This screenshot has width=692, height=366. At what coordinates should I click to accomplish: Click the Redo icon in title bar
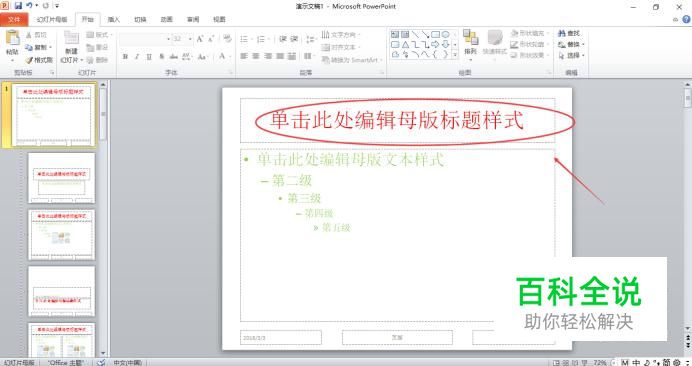pos(45,6)
